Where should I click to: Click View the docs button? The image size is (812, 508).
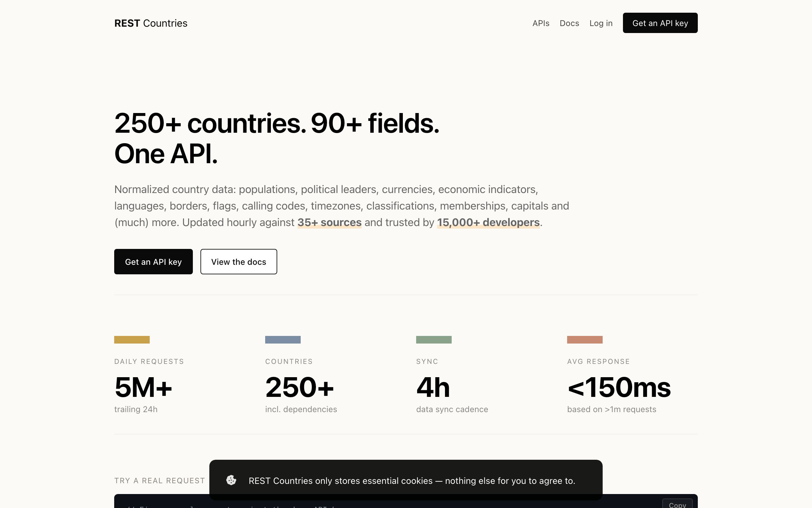(239, 261)
